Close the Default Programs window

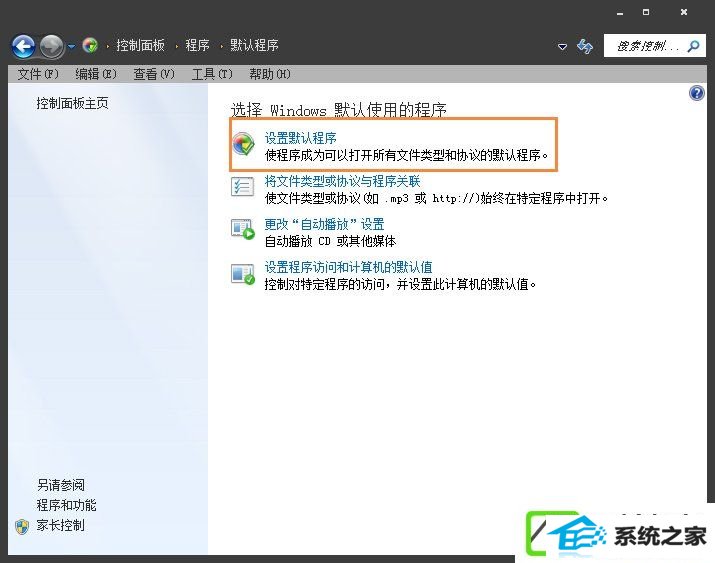[x=684, y=12]
